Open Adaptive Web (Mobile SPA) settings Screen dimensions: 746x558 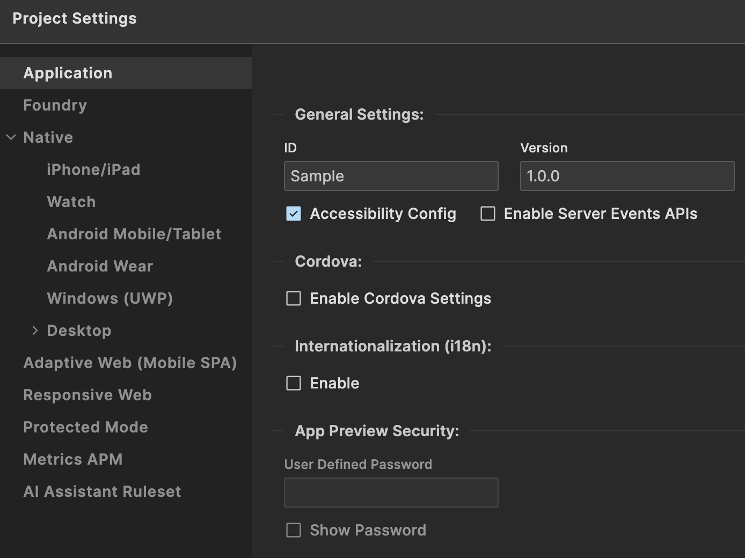[130, 363]
